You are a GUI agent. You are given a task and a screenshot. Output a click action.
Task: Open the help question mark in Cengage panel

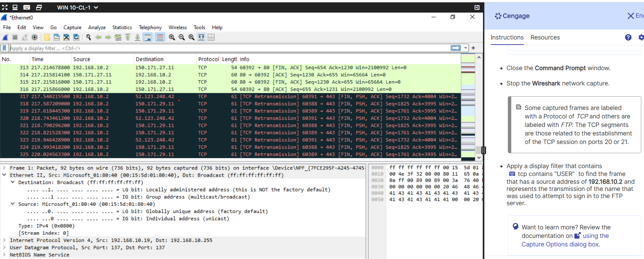[628, 37]
